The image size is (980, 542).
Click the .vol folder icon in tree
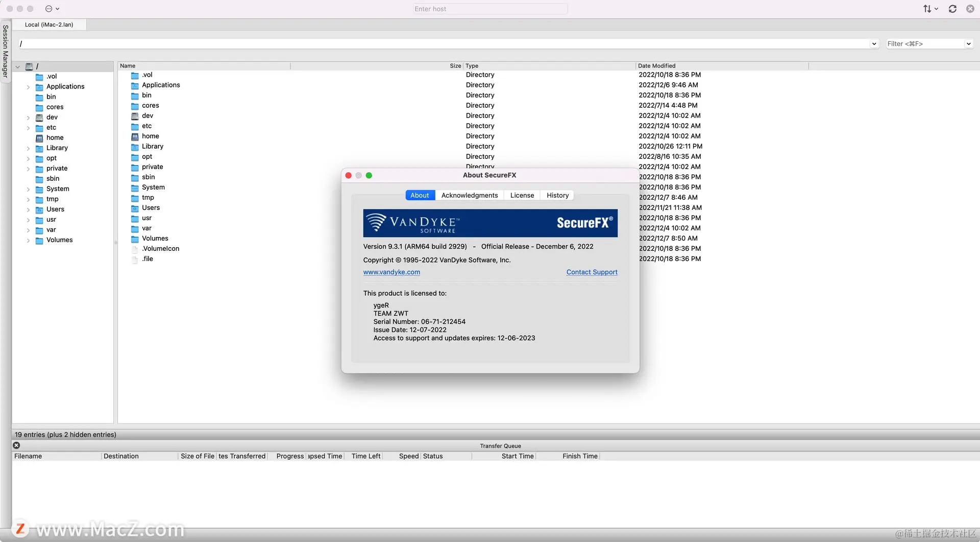39,77
